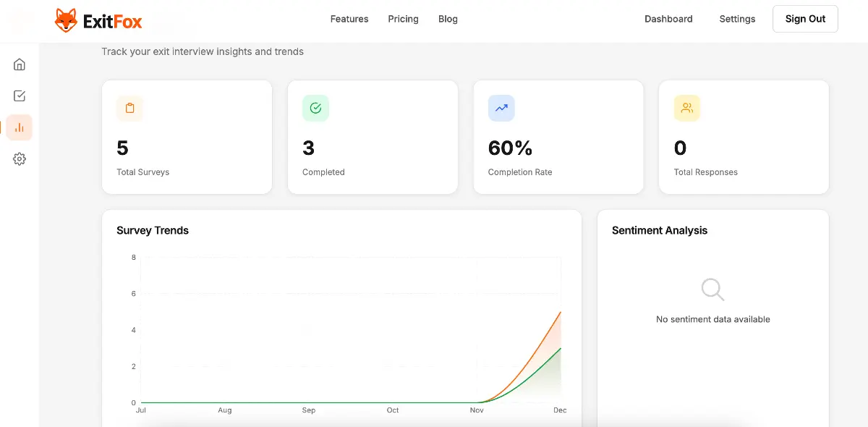
Task: Open the Pricing page
Action: [403, 19]
